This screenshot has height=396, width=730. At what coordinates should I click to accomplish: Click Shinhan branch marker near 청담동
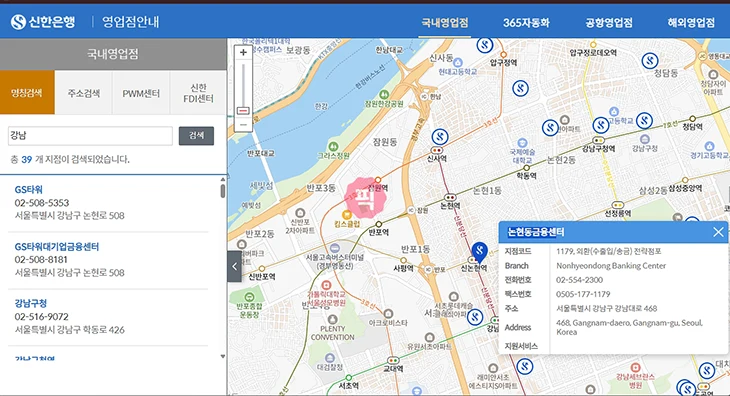point(650,60)
